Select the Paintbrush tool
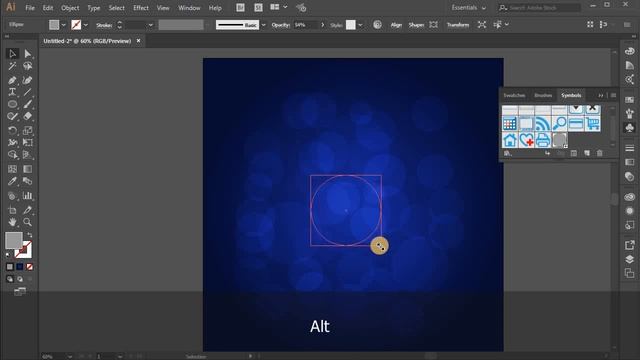This screenshot has height=360, width=640. coord(27,104)
